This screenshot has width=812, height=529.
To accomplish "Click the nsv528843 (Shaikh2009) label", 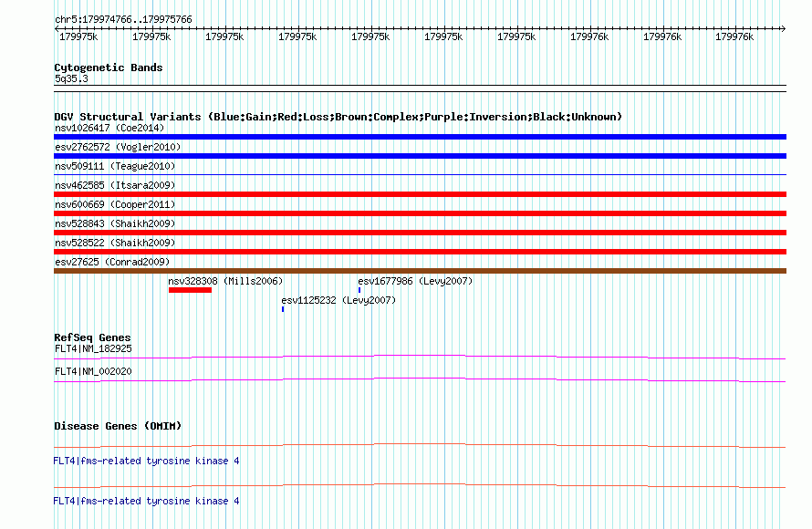I will [115, 223].
